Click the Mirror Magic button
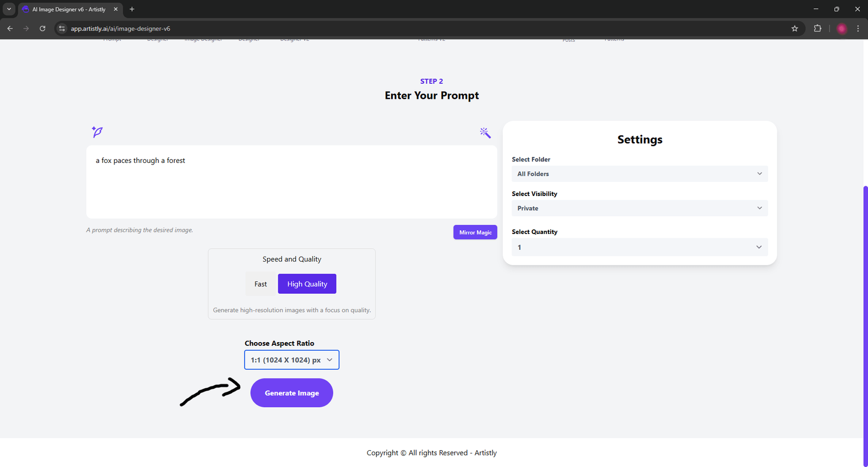The image size is (868, 467). click(475, 232)
